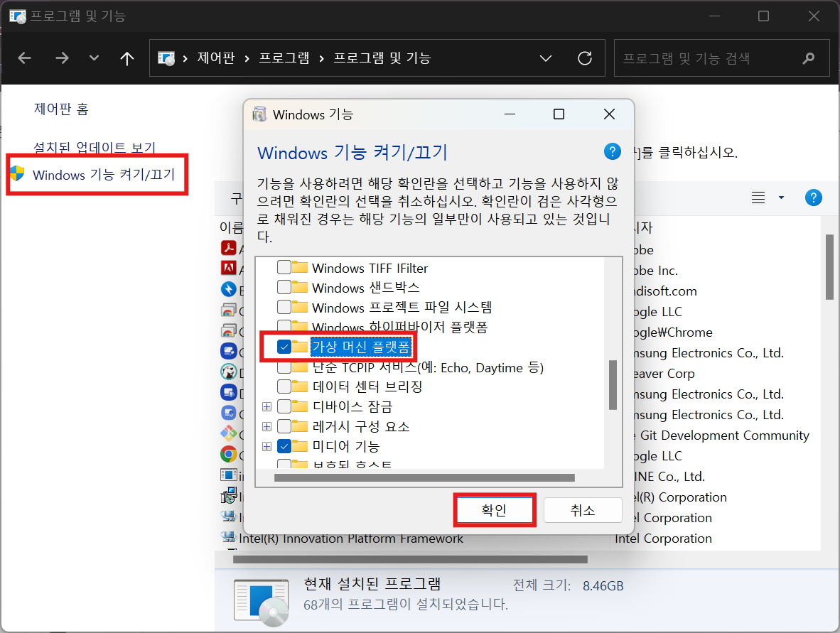Cancel with the 취소 button

coord(583,510)
